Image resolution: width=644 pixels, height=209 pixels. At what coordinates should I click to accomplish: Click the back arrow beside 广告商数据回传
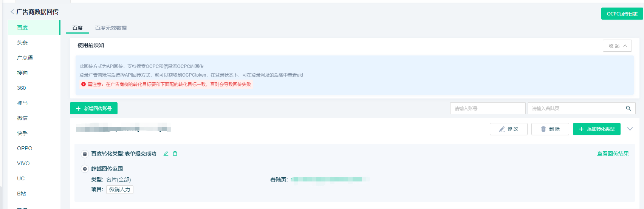[12, 12]
